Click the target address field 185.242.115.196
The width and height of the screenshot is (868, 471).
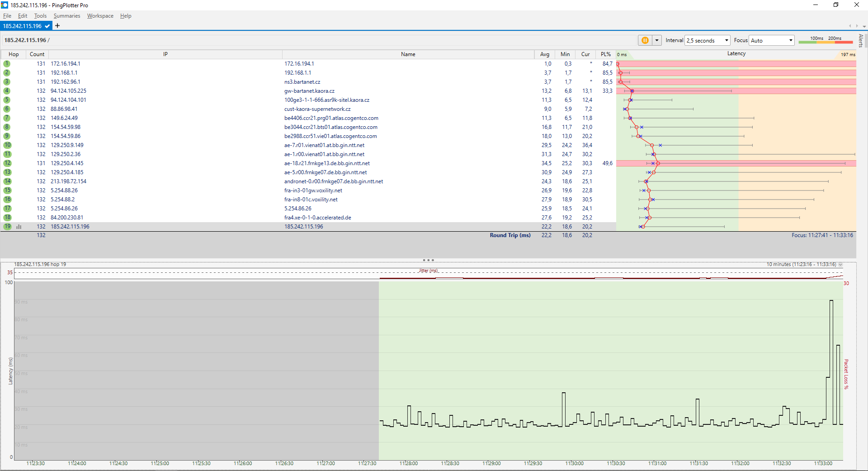[25, 40]
